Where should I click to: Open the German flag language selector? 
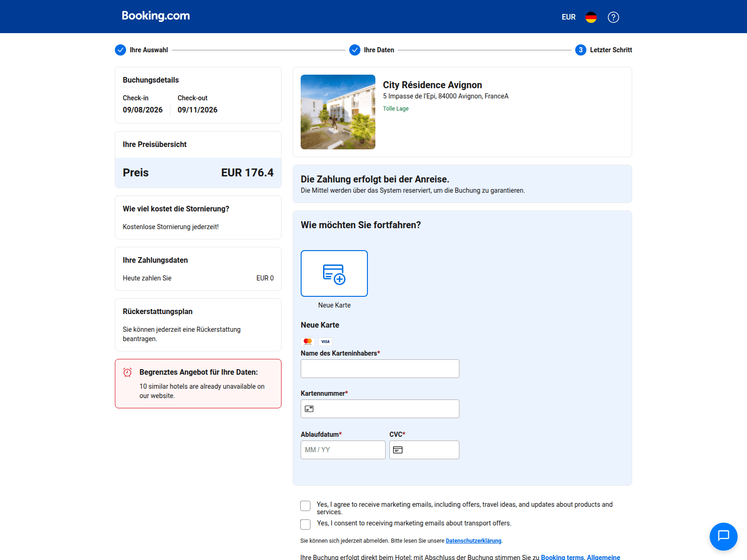[x=591, y=17]
